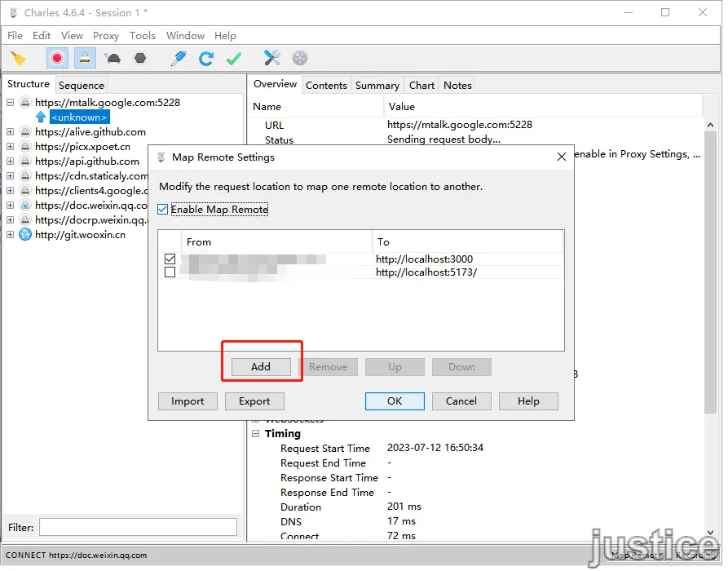Click the Import button
The image size is (728, 571).
(188, 402)
